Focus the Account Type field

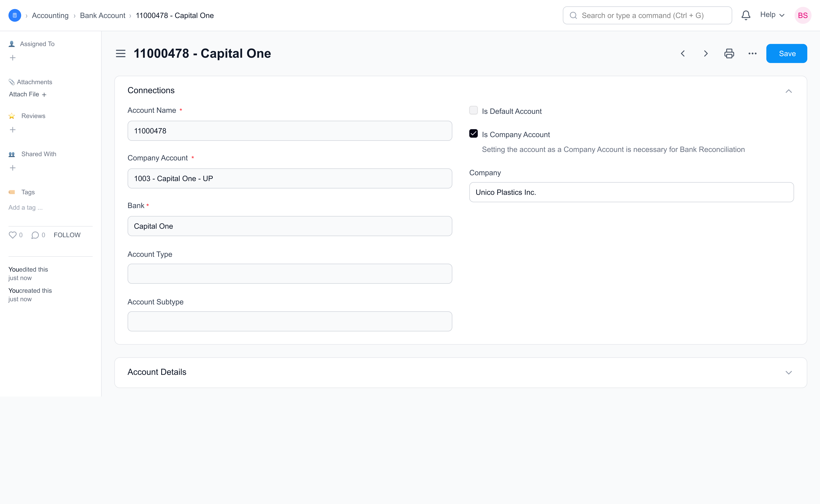290,274
